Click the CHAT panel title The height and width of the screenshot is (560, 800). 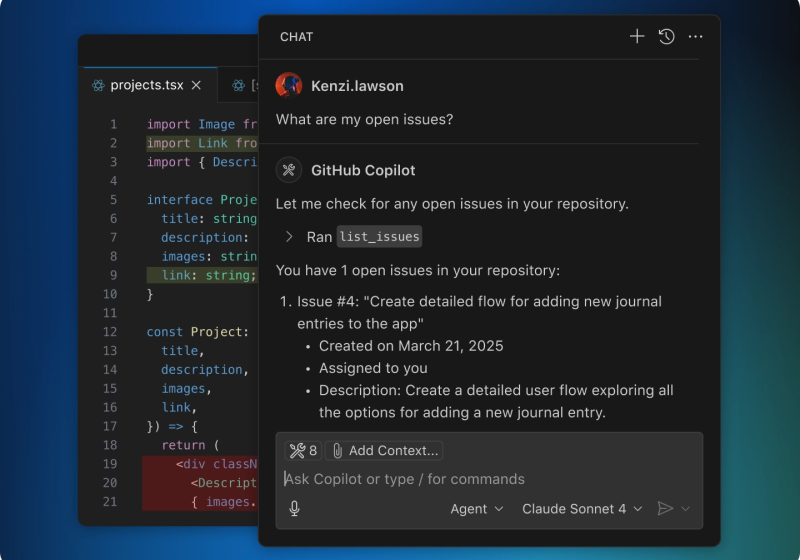pyautogui.click(x=296, y=37)
